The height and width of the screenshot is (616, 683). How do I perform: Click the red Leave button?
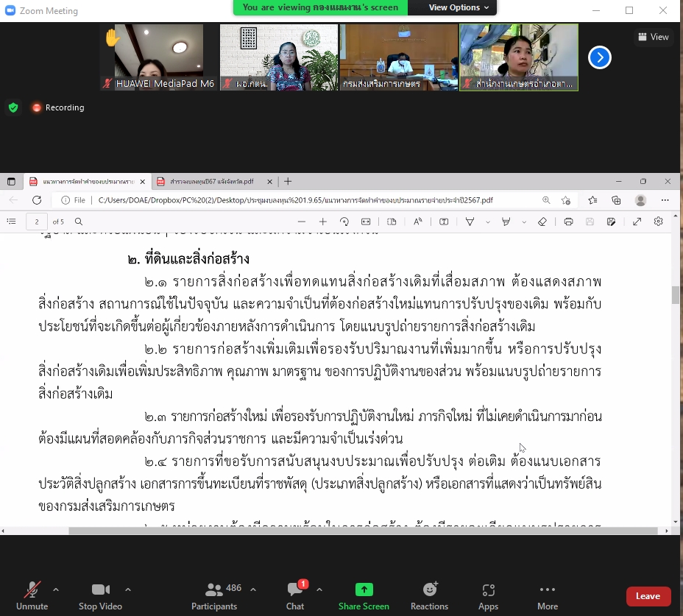click(648, 596)
